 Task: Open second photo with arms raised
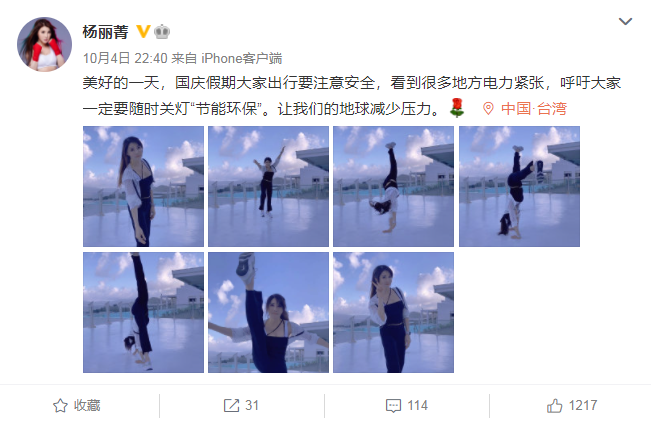(268, 186)
